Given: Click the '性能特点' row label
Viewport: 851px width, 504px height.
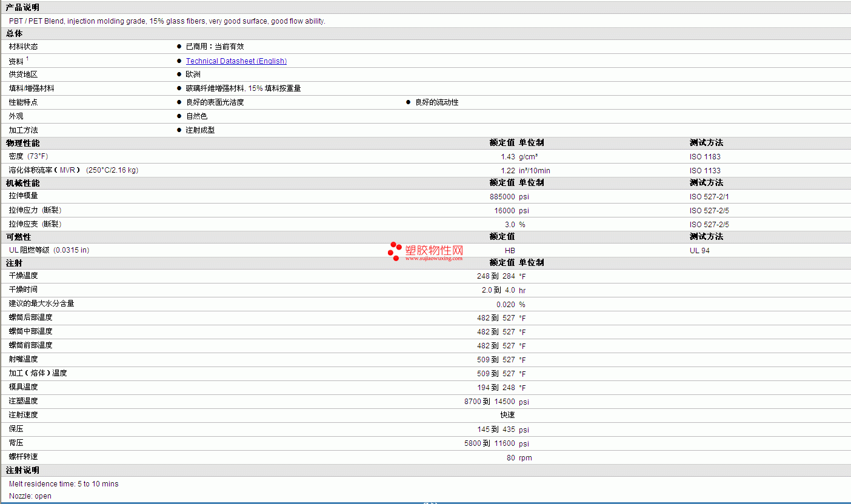Looking at the screenshot, I should (23, 102).
